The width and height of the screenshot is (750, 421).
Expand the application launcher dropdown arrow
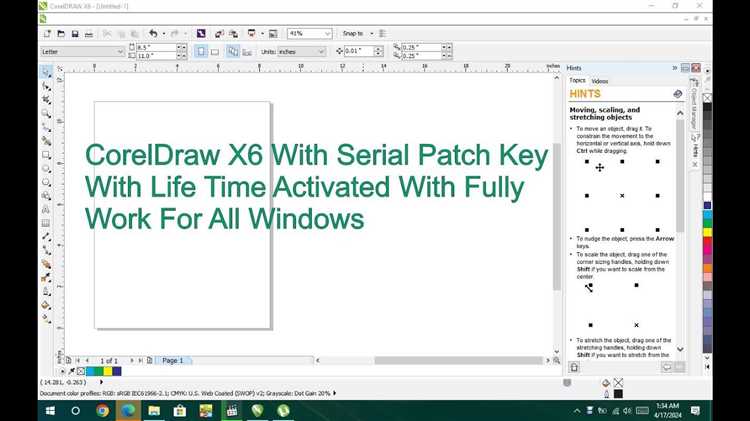(x=262, y=33)
